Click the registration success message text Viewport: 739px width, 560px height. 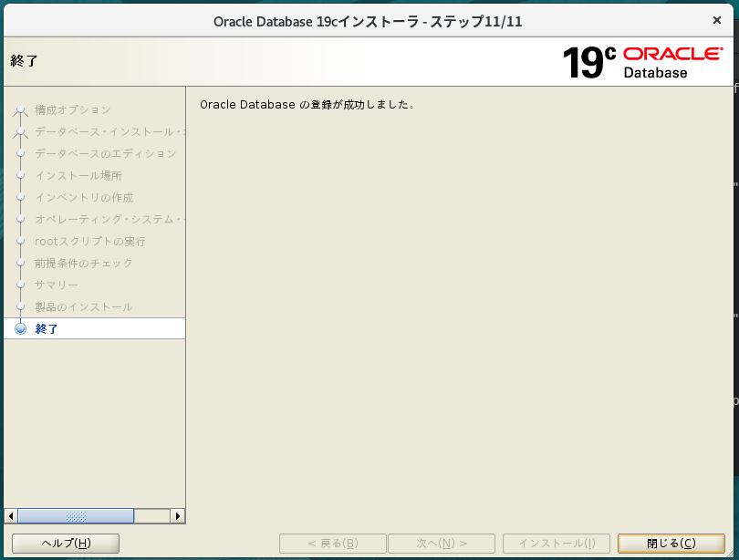[x=307, y=105]
